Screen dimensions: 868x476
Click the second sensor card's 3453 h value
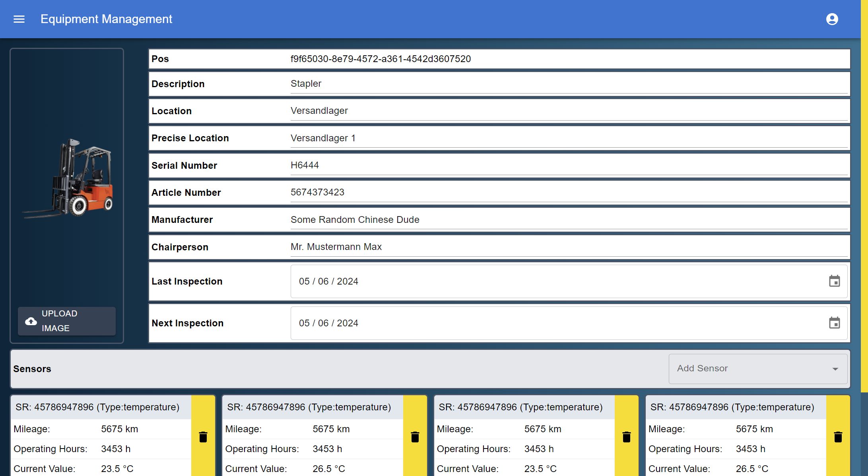[x=327, y=449]
